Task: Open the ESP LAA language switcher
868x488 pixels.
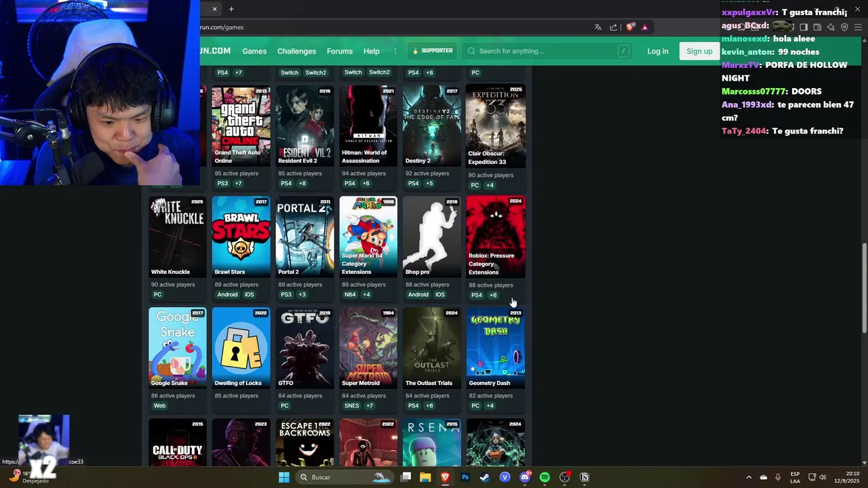Action: pyautogui.click(x=795, y=477)
